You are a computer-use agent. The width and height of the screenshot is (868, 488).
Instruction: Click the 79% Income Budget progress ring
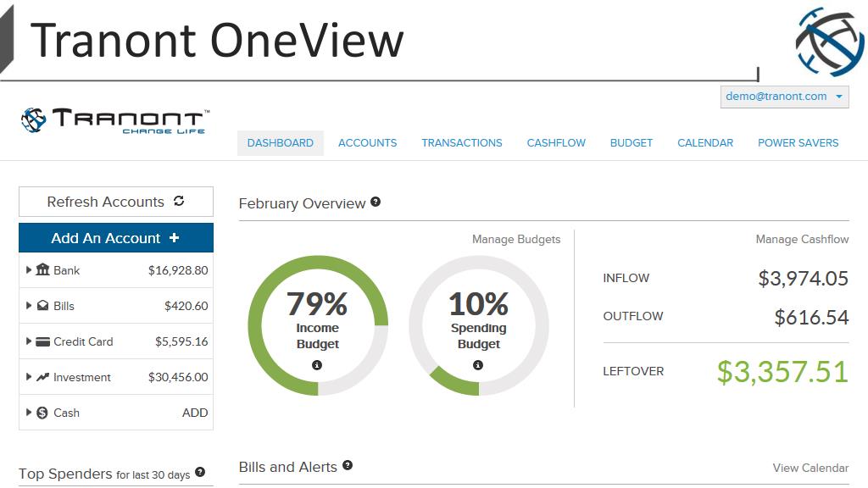click(x=318, y=325)
